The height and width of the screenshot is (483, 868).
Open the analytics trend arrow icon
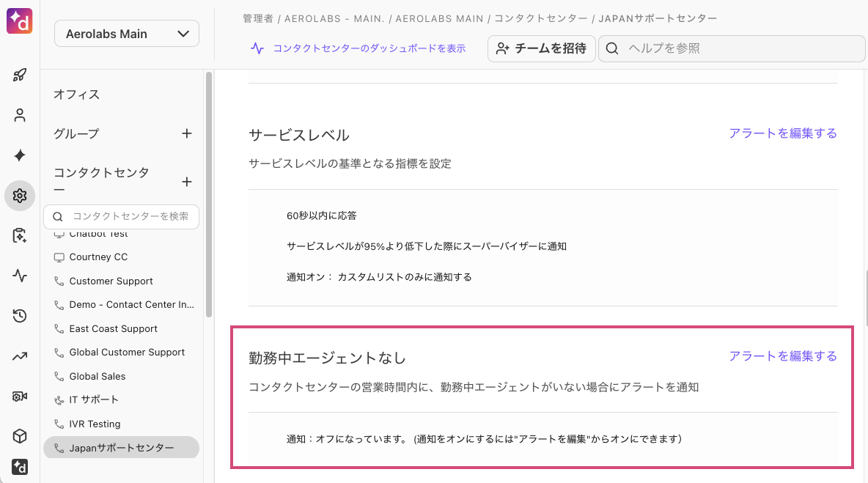click(20, 356)
